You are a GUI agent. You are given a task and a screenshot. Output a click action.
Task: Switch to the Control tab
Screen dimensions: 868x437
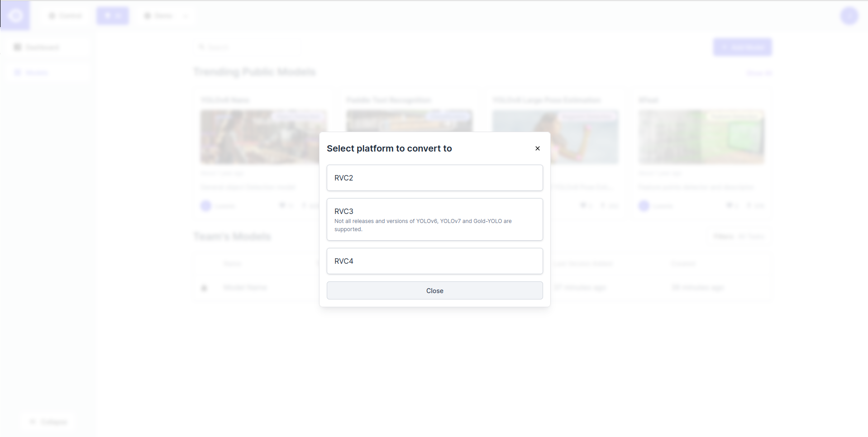tap(66, 16)
